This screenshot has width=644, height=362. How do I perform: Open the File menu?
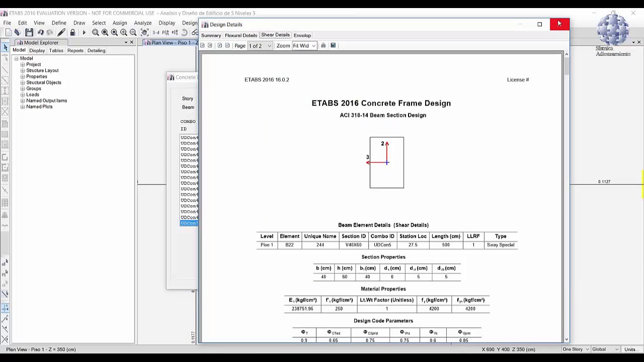tap(7, 23)
